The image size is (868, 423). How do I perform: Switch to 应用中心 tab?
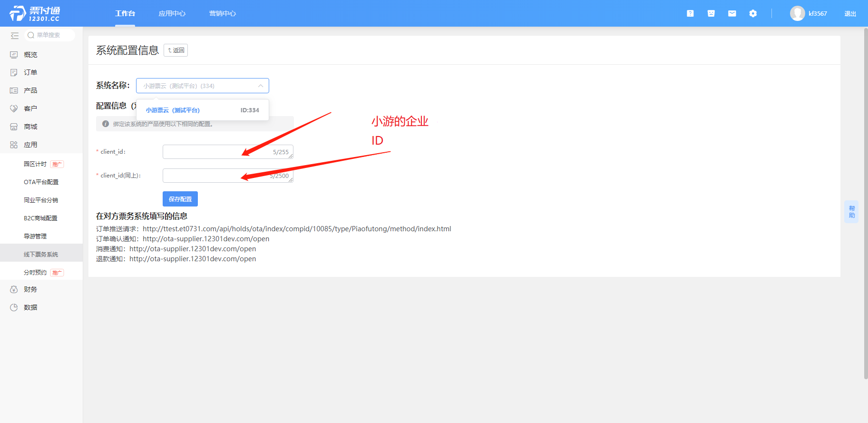click(172, 13)
